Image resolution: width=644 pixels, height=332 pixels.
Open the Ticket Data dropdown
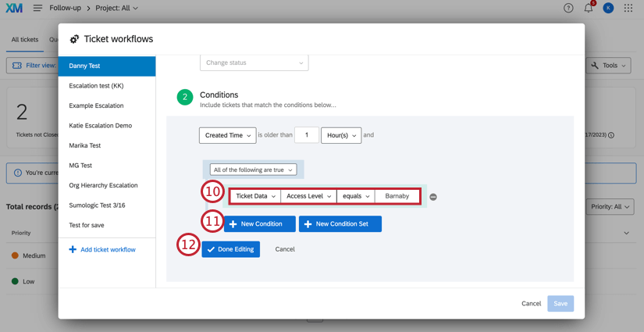(x=255, y=196)
